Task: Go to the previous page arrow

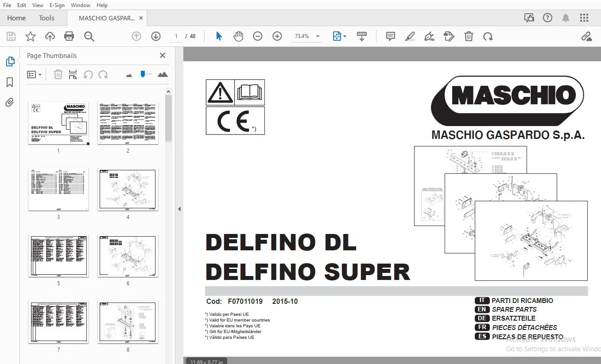Action: [136, 36]
